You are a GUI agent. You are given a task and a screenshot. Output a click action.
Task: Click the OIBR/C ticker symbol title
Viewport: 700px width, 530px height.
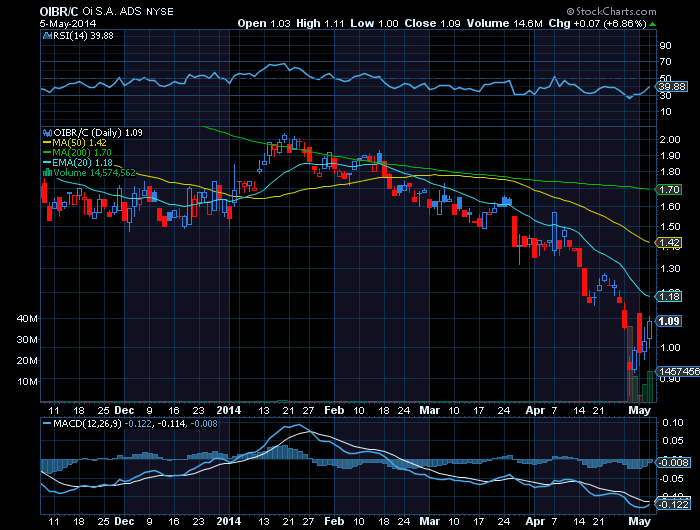[59, 12]
